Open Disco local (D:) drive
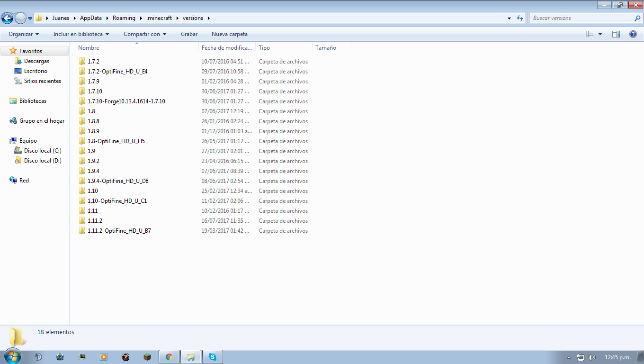 click(43, 161)
